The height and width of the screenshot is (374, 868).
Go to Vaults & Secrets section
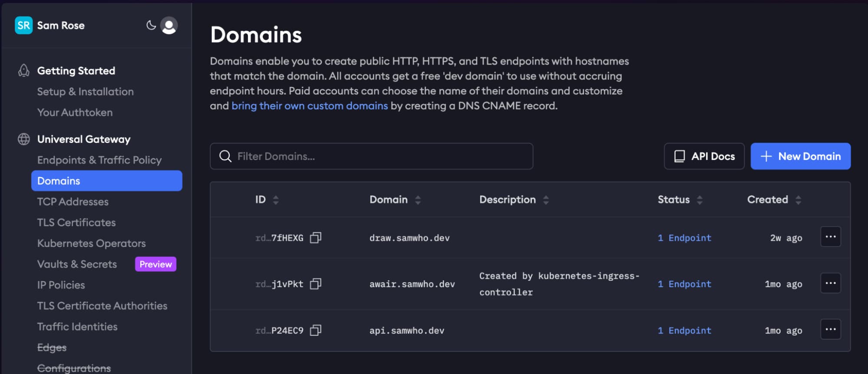coord(77,264)
